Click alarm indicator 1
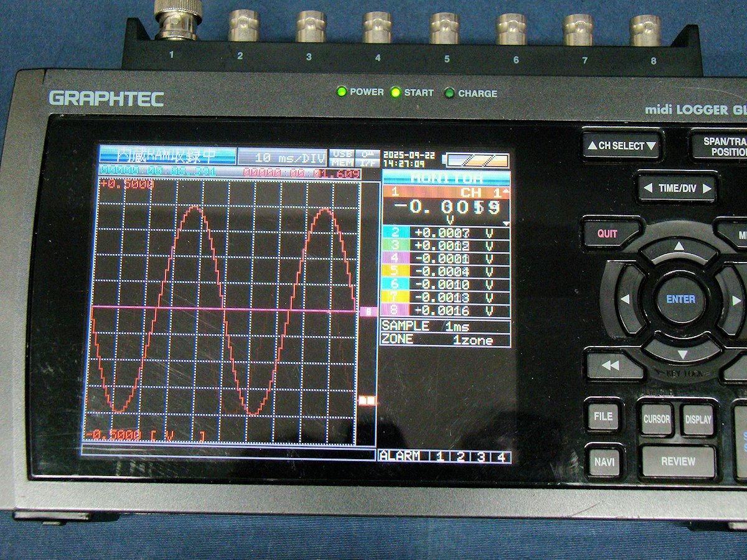This screenshot has width=747, height=560. pos(439,457)
